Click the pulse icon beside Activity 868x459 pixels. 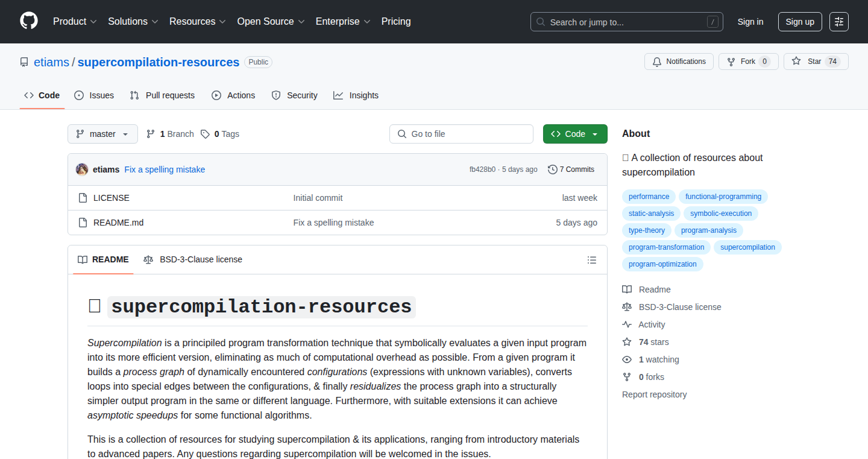[627, 324]
